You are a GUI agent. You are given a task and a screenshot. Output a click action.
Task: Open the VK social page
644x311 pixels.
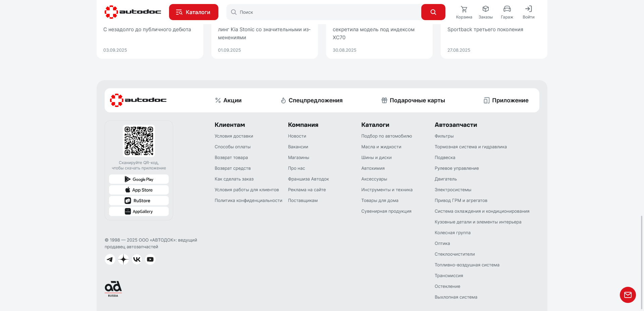[137, 259]
